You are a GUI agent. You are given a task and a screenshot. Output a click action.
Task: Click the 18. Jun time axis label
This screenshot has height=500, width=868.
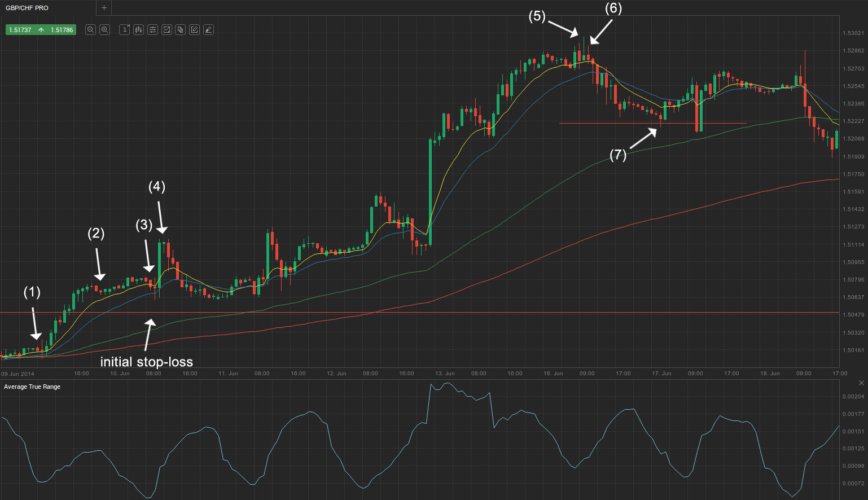click(x=770, y=374)
